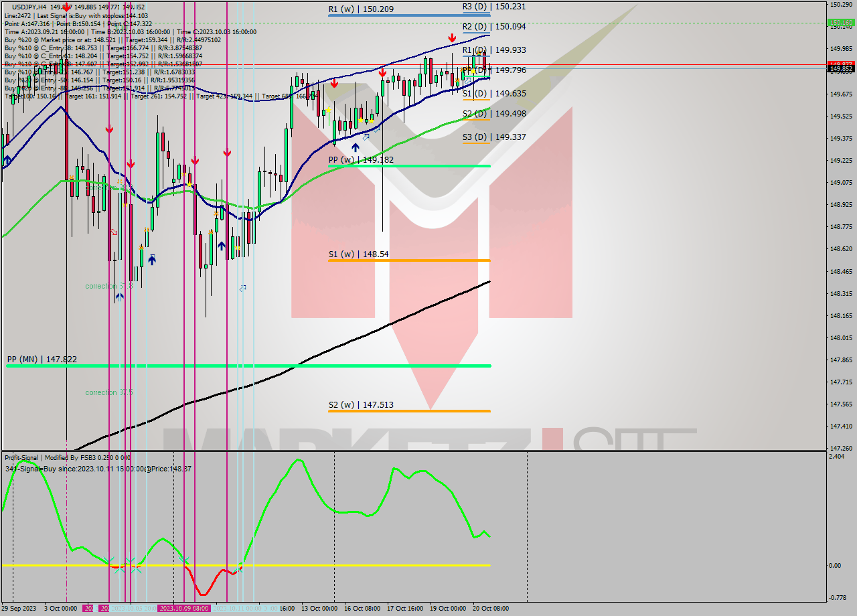Click the R1 (D) | 149.933 label

[x=494, y=50]
